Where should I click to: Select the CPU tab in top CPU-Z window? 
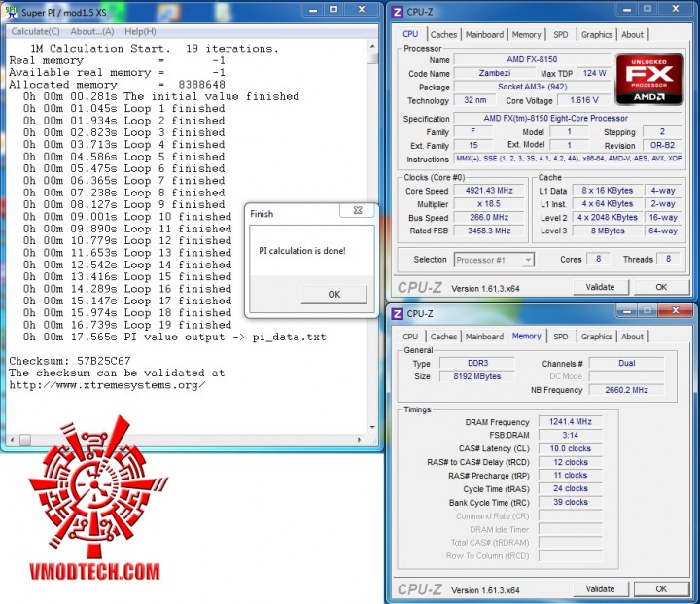click(410, 34)
